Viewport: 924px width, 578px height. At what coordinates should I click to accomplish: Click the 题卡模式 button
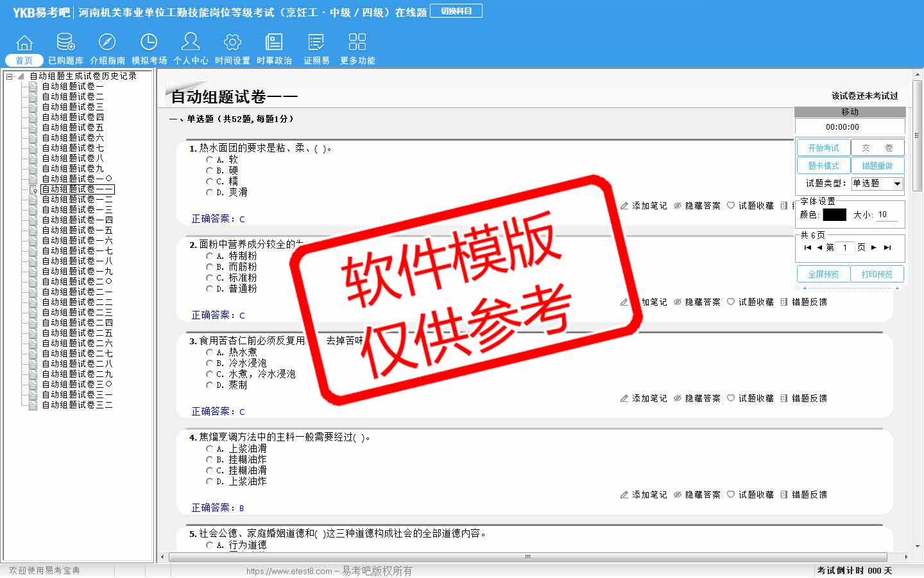click(823, 166)
